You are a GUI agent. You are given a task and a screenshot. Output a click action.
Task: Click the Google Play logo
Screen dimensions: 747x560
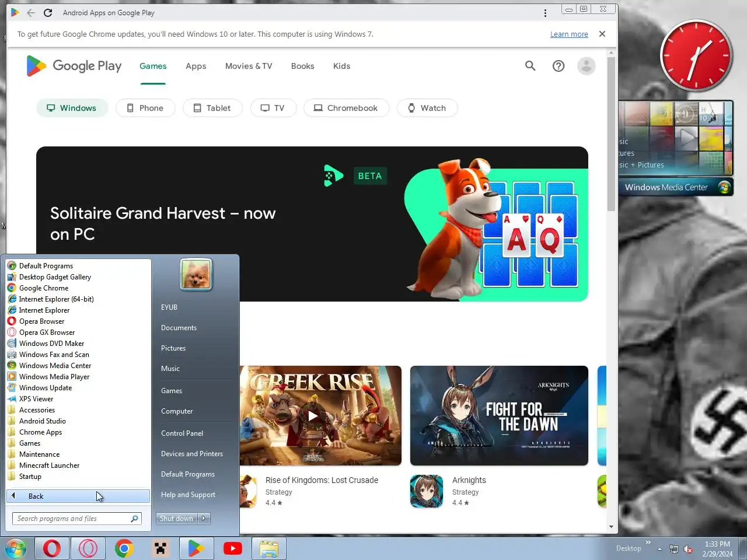[x=74, y=66]
